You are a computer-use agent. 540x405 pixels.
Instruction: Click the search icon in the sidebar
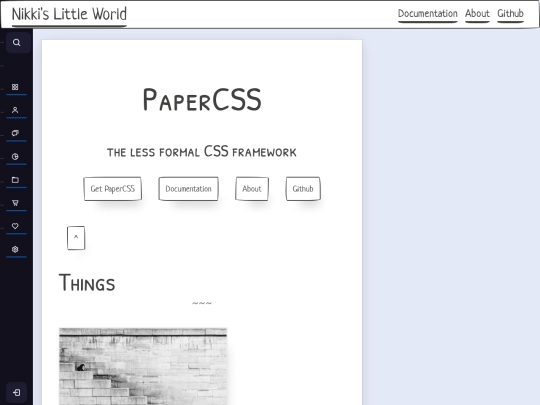pos(16,42)
